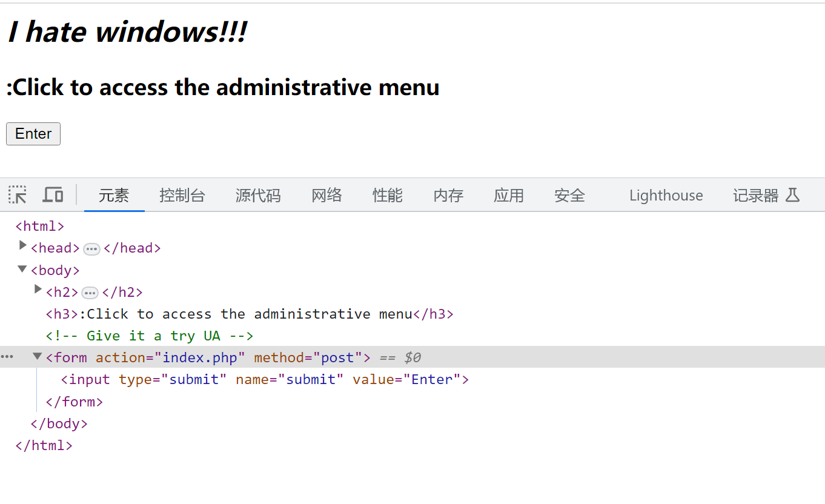Image resolution: width=825 pixels, height=504 pixels.
Task: Click the method="post" attribute
Action: [308, 357]
